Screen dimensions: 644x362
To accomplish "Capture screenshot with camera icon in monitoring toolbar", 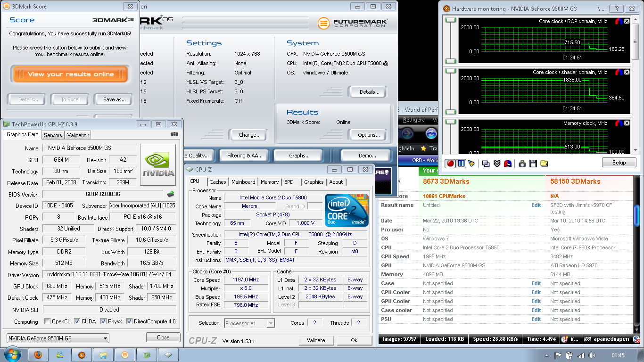I will (522, 163).
